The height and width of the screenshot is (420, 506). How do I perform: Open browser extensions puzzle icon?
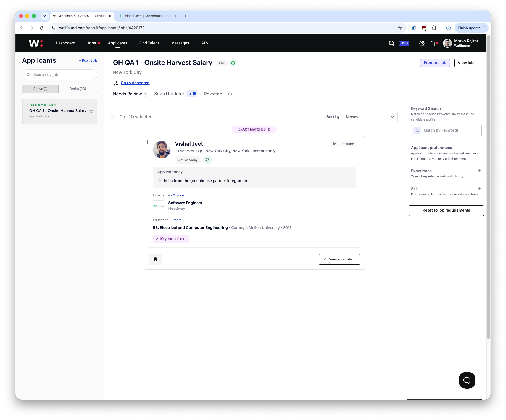pos(434,28)
